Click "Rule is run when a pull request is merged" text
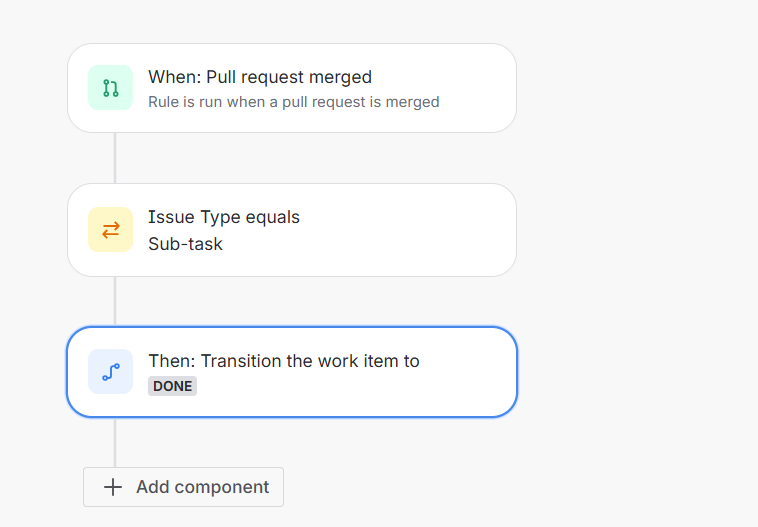The image size is (758, 527). tap(293, 102)
